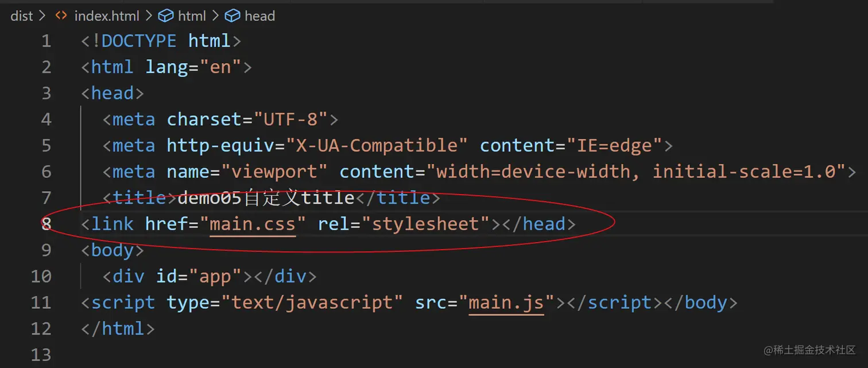
Task: Click the 'link' tag name on line 8
Action: 113,224
